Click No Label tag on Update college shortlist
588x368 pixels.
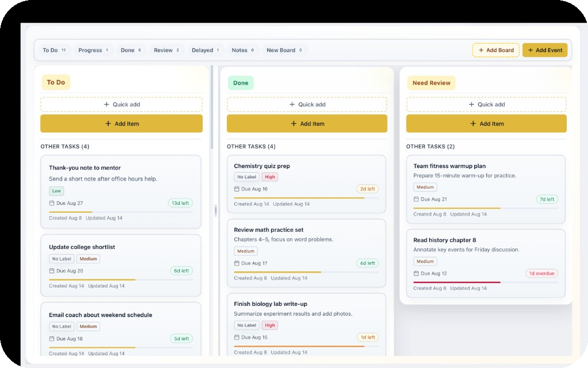(x=61, y=259)
